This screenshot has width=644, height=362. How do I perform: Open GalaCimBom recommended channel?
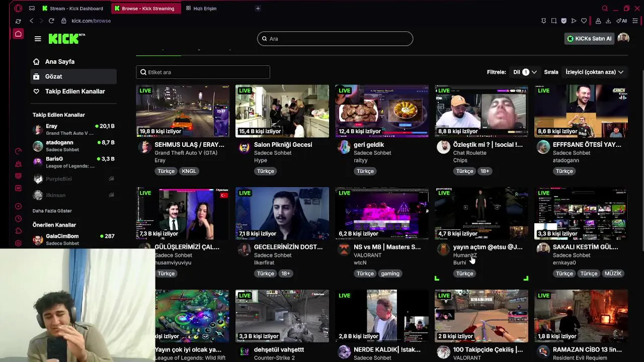pyautogui.click(x=73, y=239)
